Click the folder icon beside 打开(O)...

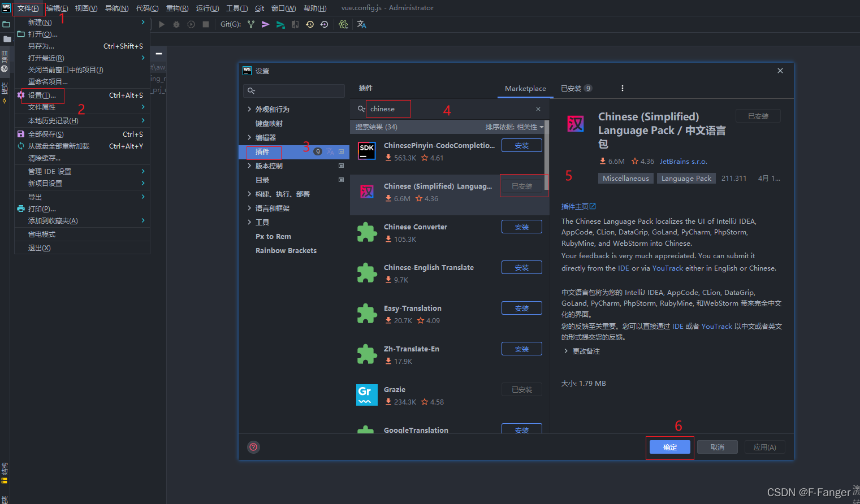point(21,34)
